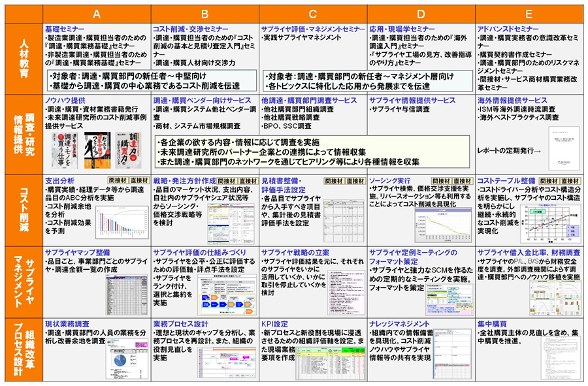Open the 調達力 購買力 book cover

pos(128,150)
